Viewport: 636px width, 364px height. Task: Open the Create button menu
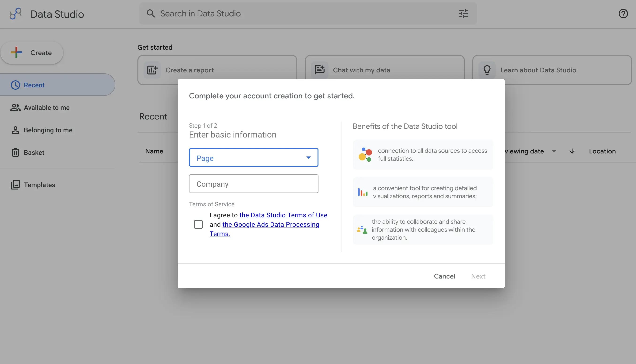click(x=32, y=53)
